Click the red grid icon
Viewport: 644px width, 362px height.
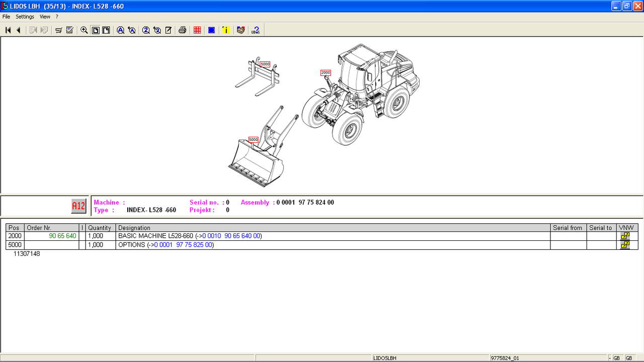coord(197,30)
